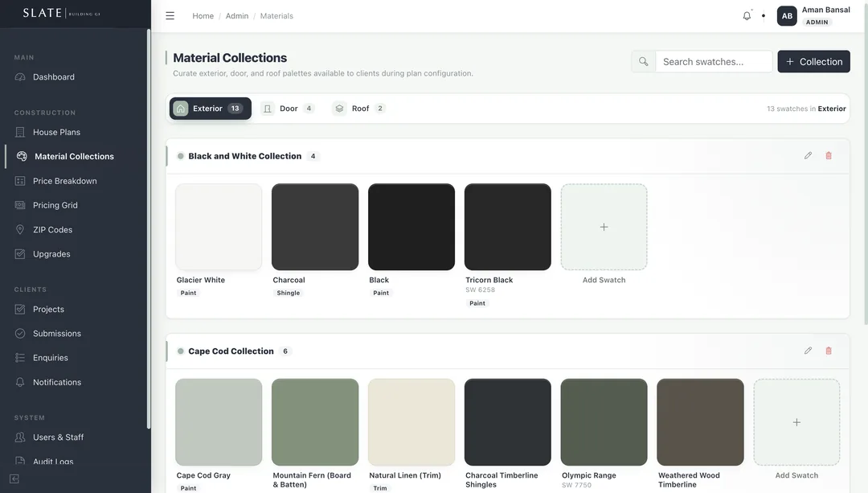Screen dimensions: 868x493
Task: Select the Cape Cod Gray swatch
Action: pyautogui.click(x=219, y=422)
